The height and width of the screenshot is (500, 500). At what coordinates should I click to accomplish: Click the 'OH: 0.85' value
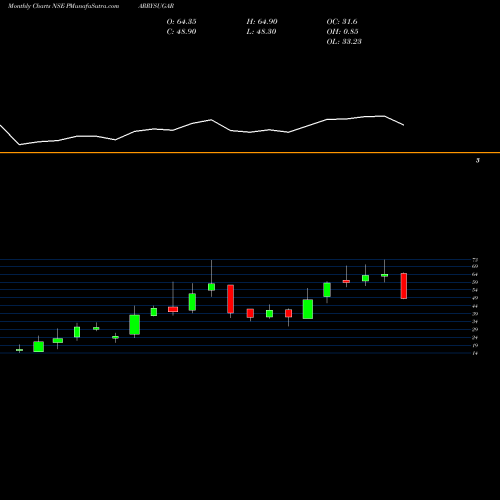click(342, 32)
